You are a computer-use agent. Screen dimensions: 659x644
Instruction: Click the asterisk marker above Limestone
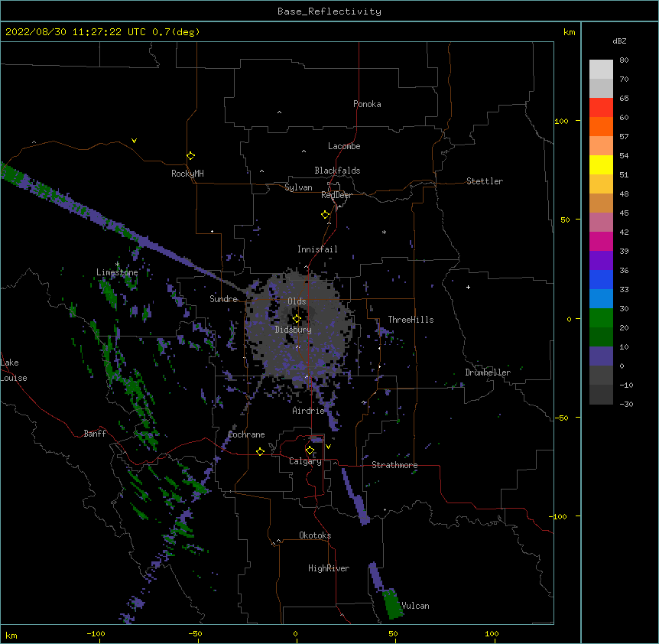coord(117,264)
